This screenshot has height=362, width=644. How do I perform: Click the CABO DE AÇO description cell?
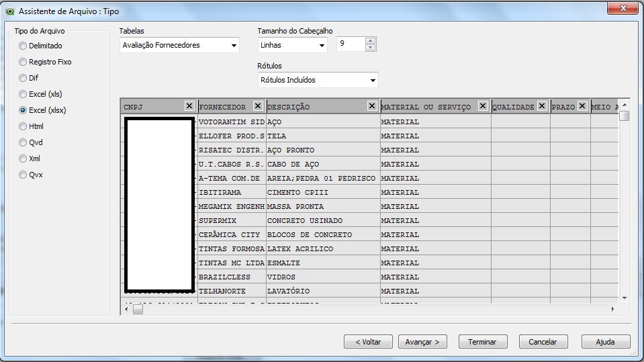[323, 165]
